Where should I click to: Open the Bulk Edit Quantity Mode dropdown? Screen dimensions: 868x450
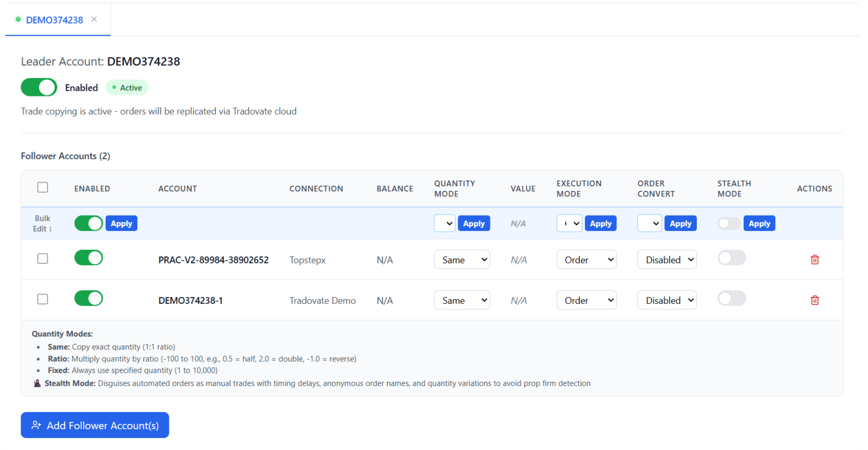pos(444,224)
